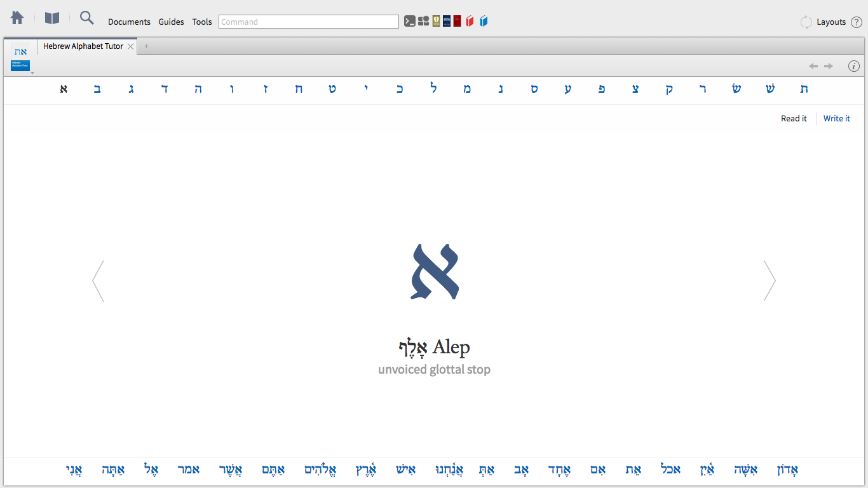Advance to the next letter with the right chevron
The image size is (868, 488).
point(770,280)
